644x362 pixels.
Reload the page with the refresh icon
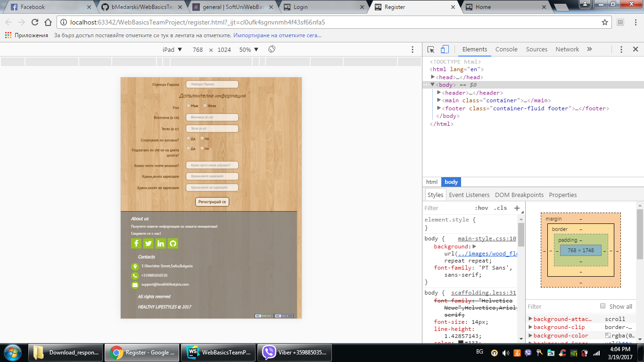pyautogui.click(x=34, y=22)
